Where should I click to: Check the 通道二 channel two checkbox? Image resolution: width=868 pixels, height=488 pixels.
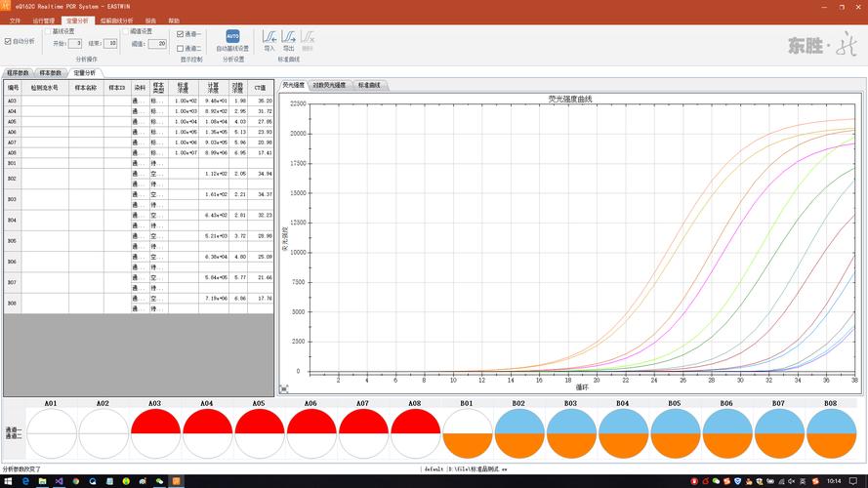coord(180,49)
